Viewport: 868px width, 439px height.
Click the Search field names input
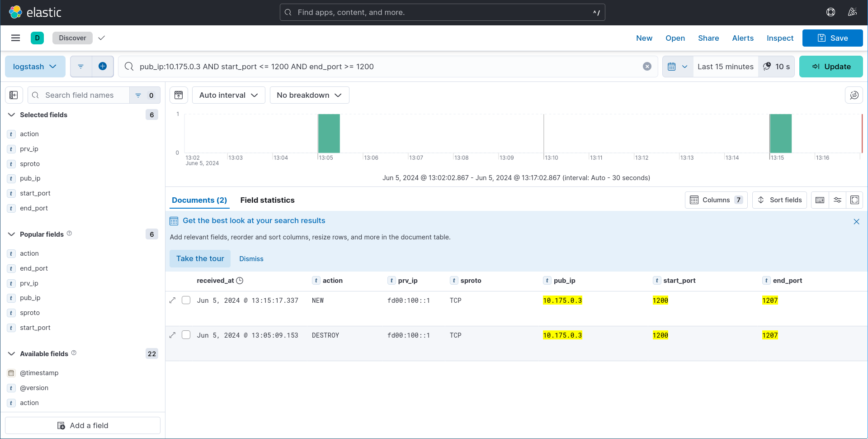[x=79, y=95]
